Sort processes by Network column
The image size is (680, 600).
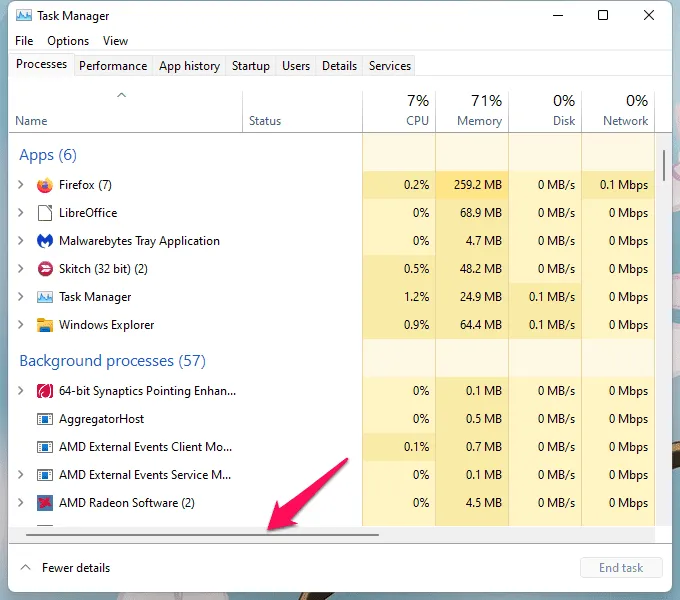(618, 111)
